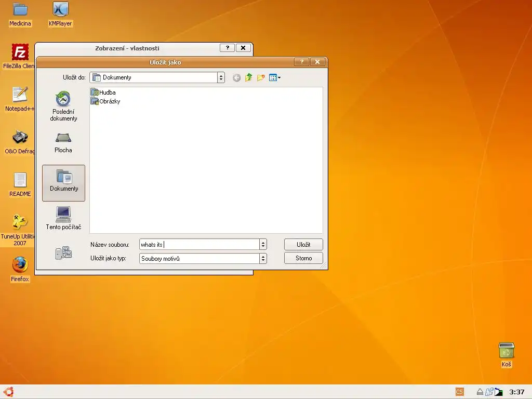The height and width of the screenshot is (399, 532).
Task: Close the Uložit jako dialog
Action: click(x=317, y=62)
